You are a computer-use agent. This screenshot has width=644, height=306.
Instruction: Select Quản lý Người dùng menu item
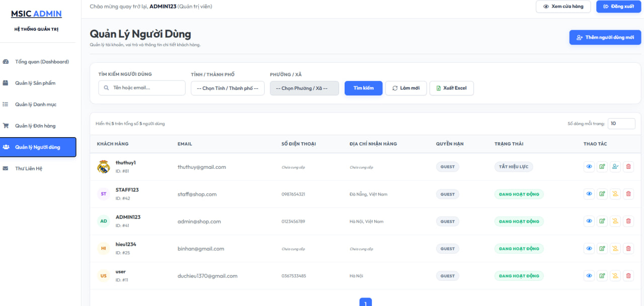[38, 147]
